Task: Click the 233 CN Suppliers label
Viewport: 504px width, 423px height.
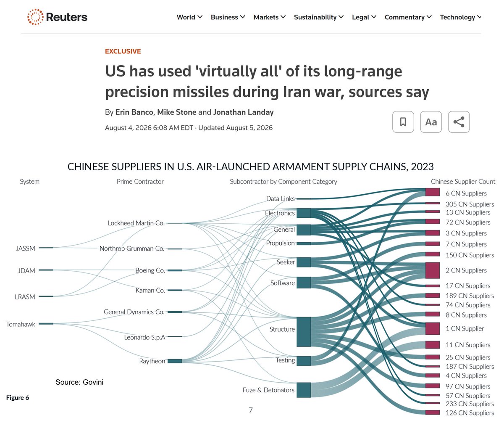Action: [x=470, y=404]
